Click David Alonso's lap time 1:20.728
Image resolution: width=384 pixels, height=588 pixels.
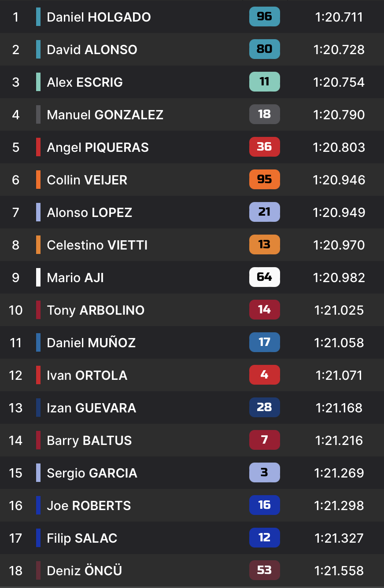click(339, 49)
